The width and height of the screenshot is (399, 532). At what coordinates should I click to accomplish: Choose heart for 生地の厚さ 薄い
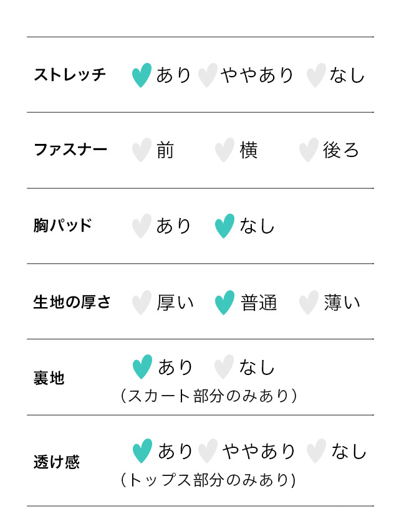pos(309,303)
